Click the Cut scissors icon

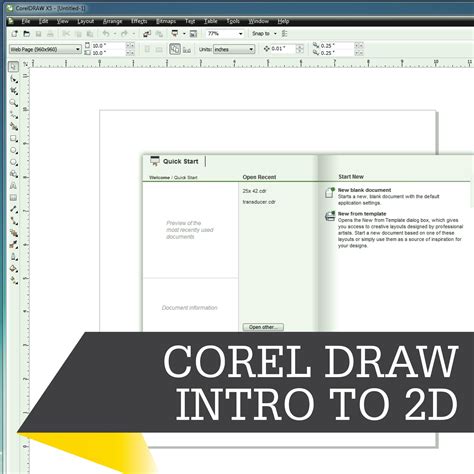pyautogui.click(x=66, y=34)
